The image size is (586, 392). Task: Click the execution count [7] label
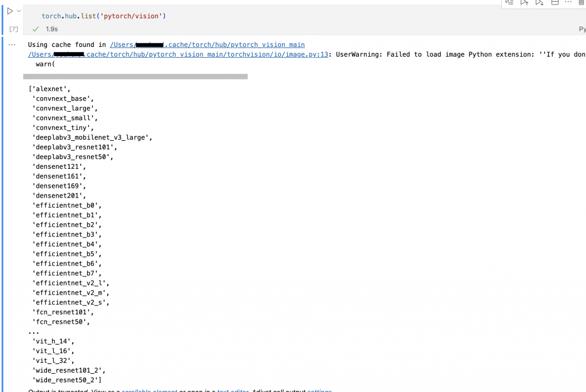[x=14, y=29]
